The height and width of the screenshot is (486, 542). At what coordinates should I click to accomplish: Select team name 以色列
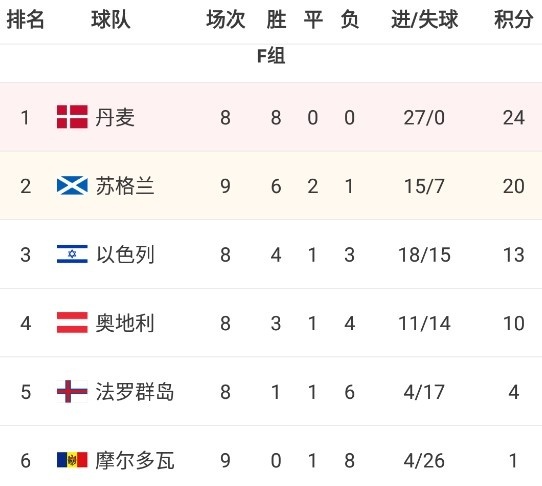coord(125,254)
